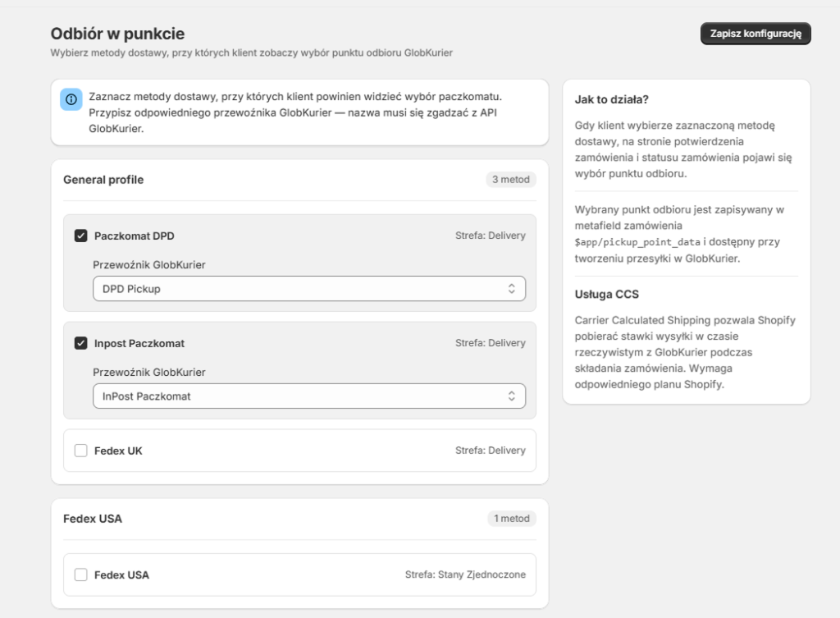Click the Usługa CCS heading
This screenshot has width=840, height=618.
[x=607, y=295]
